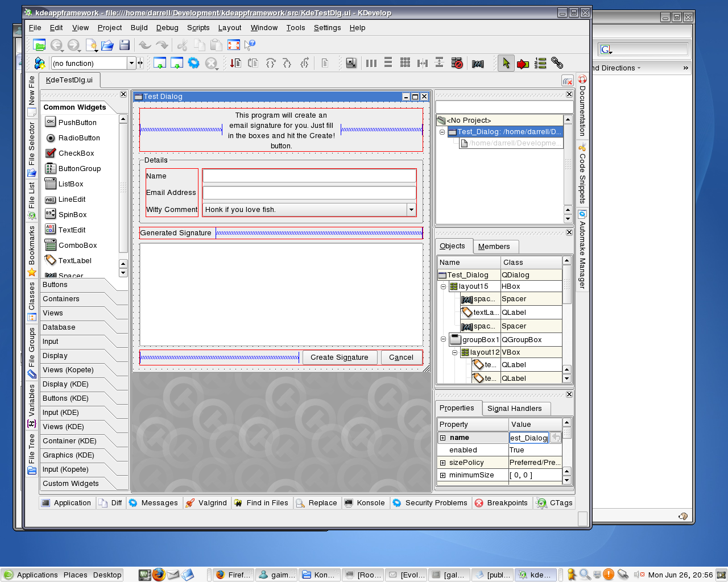Toggle full screen mode icon
The image size is (728, 582).
pos(233,45)
